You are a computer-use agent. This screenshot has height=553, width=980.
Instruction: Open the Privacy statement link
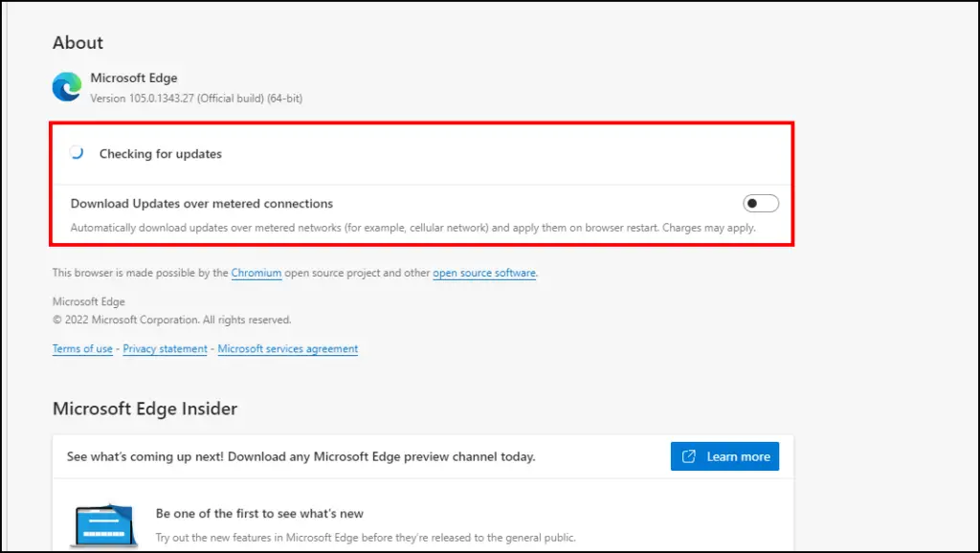[165, 348]
